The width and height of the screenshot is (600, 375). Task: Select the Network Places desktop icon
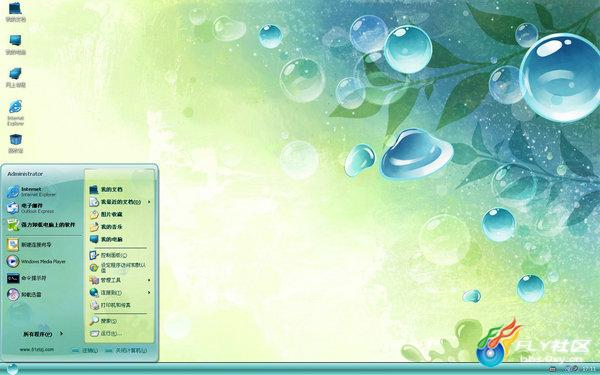[x=15, y=78]
